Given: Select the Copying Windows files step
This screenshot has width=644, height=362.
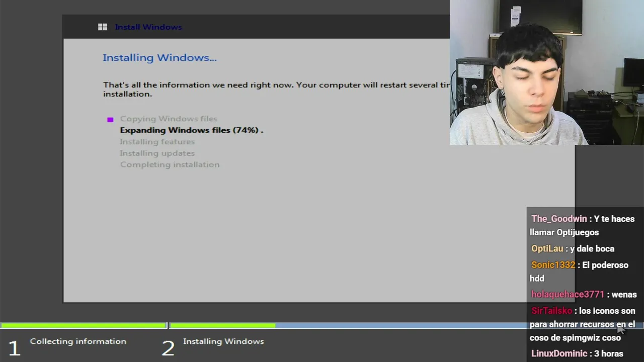Looking at the screenshot, I should tap(169, 119).
